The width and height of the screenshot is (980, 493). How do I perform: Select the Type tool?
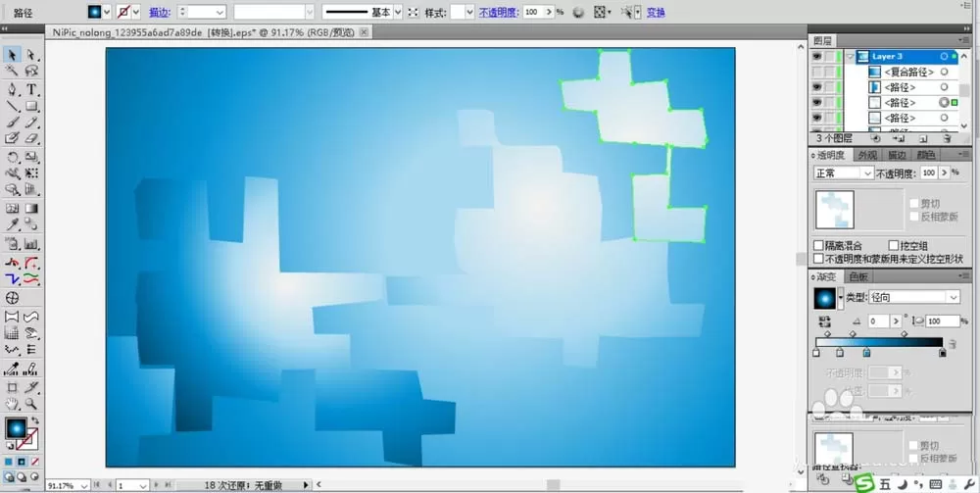click(31, 89)
